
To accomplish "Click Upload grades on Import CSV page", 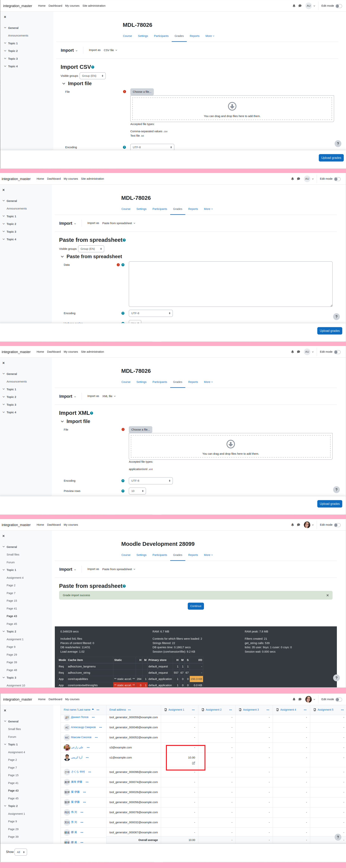I will pos(331,158).
